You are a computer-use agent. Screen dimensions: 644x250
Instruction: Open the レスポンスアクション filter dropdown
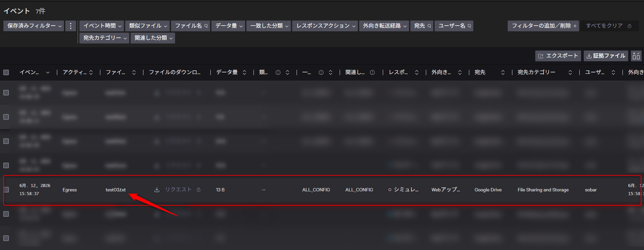(x=325, y=26)
